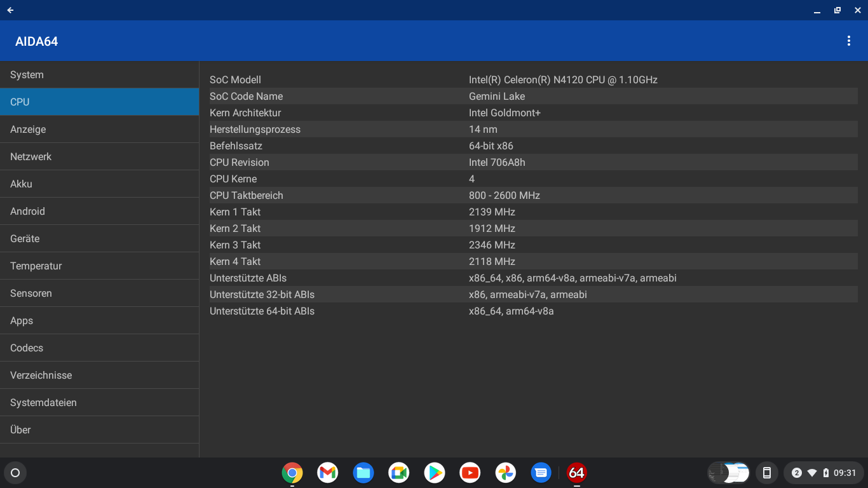Click the 800 - 2600 MHz value
The image size is (868, 488).
click(505, 195)
